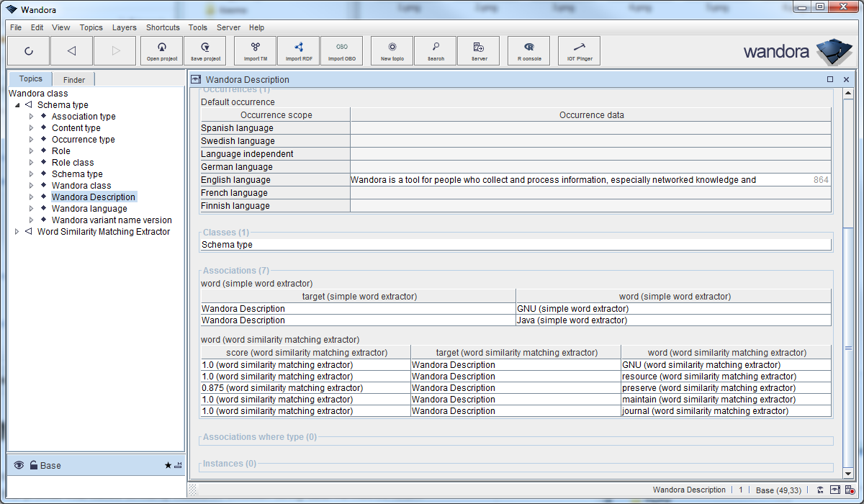Click the English language occurrence text field
The width and height of the screenshot is (864, 504).
(x=576, y=180)
